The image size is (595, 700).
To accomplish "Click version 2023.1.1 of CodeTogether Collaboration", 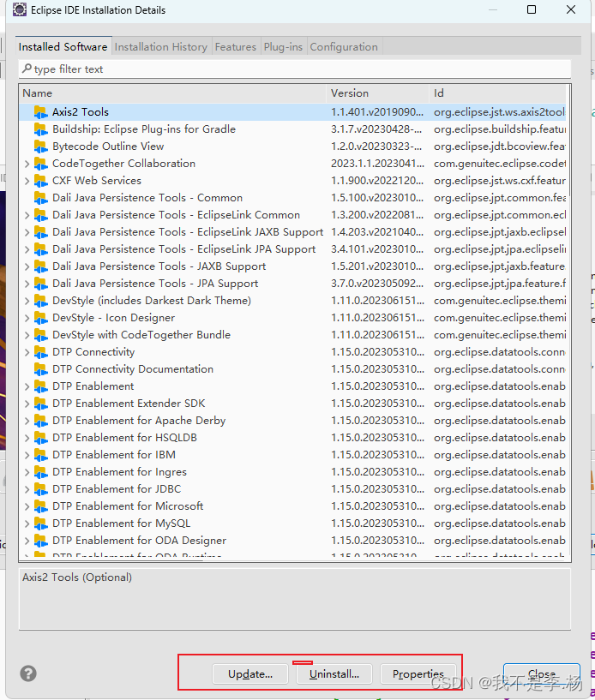I will click(377, 164).
